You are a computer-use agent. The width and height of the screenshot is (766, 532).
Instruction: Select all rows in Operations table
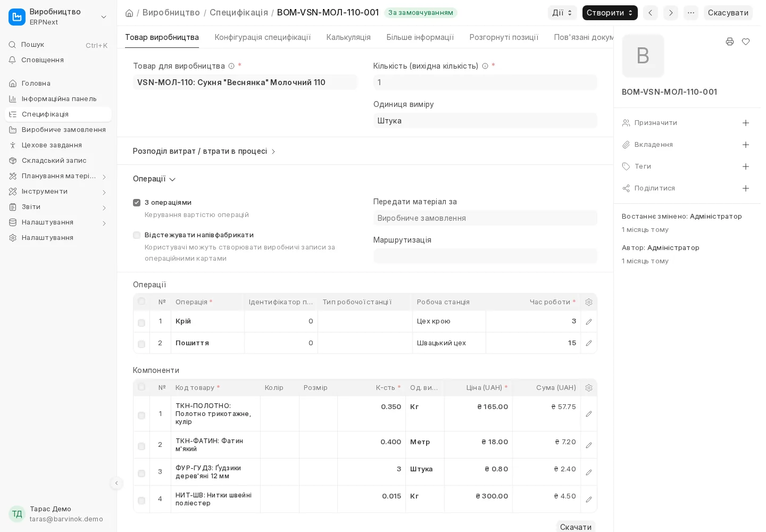(x=141, y=302)
